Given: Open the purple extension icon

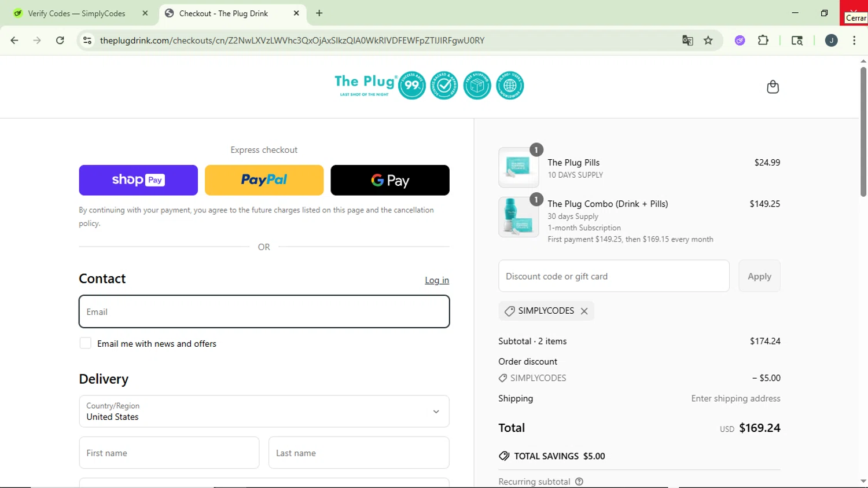Looking at the screenshot, I should pyautogui.click(x=740, y=41).
